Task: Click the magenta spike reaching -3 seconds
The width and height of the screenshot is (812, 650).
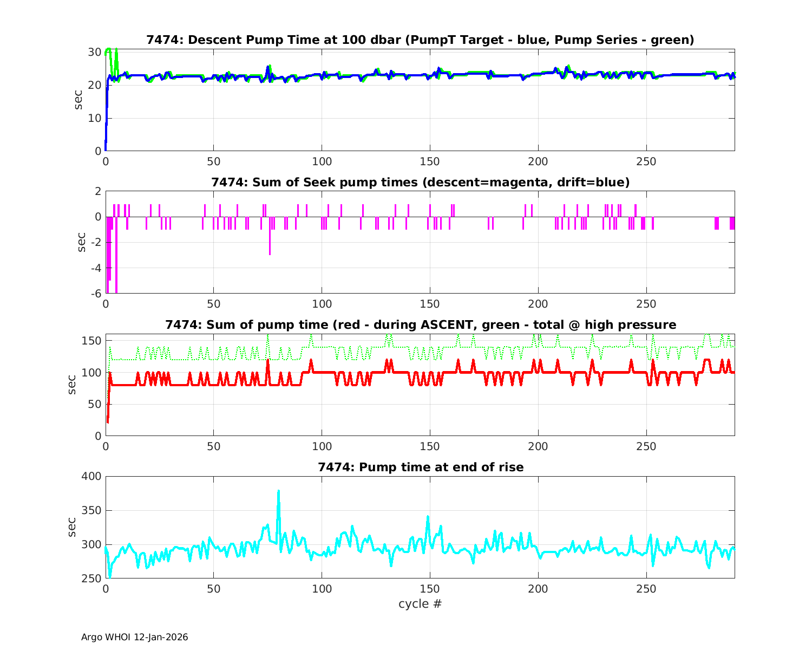Action: tap(270, 252)
